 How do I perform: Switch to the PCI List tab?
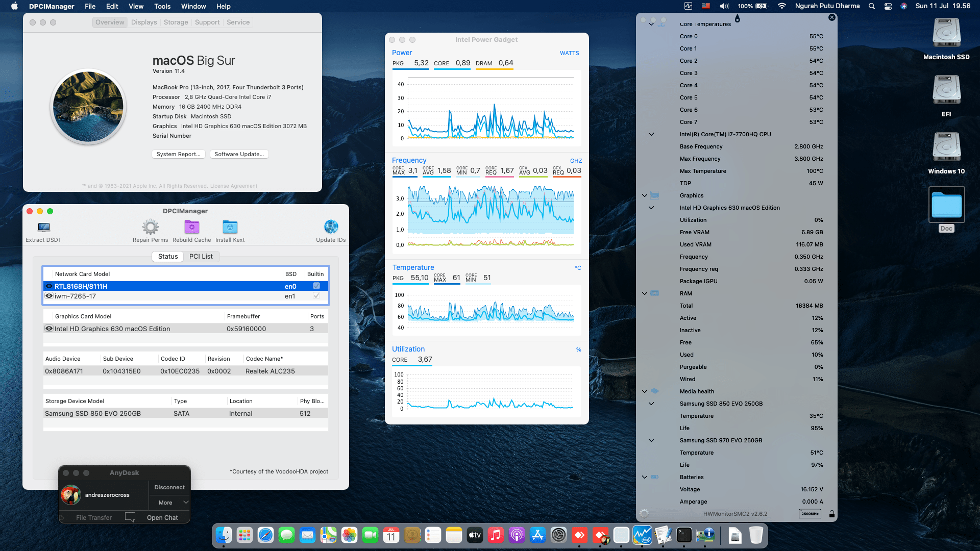[x=201, y=256]
